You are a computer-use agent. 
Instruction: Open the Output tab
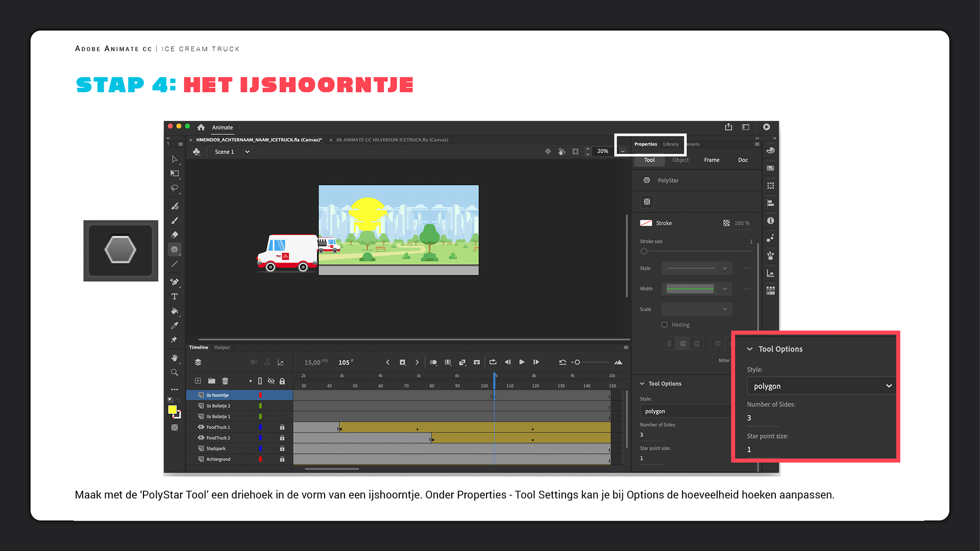[x=222, y=347]
